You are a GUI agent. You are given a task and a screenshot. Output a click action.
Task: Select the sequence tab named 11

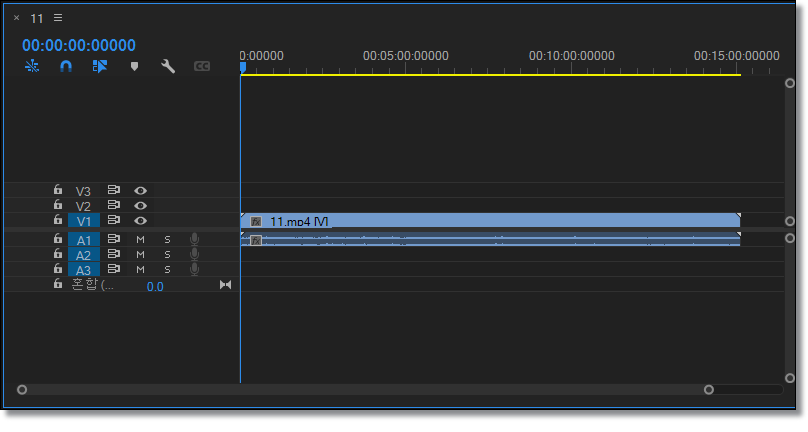[37, 19]
